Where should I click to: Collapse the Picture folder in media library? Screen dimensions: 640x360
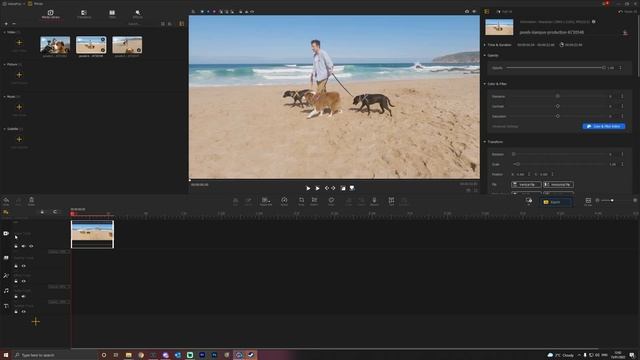(4, 64)
